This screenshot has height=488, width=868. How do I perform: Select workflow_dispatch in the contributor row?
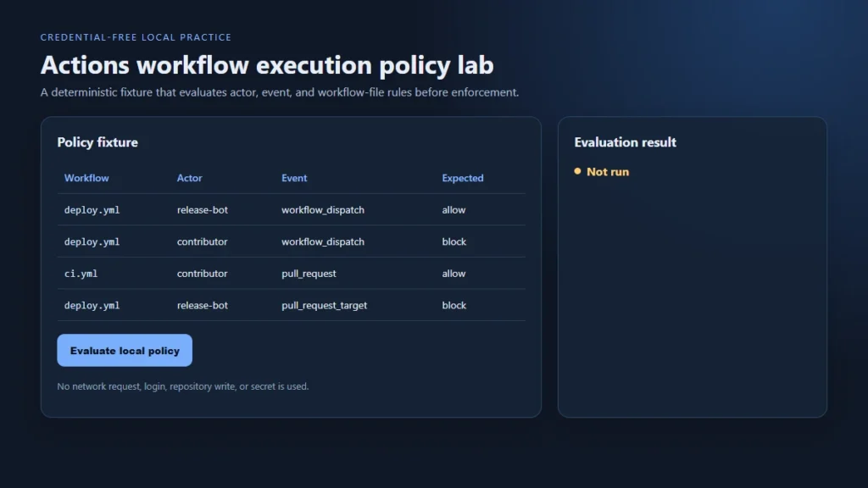tap(323, 241)
